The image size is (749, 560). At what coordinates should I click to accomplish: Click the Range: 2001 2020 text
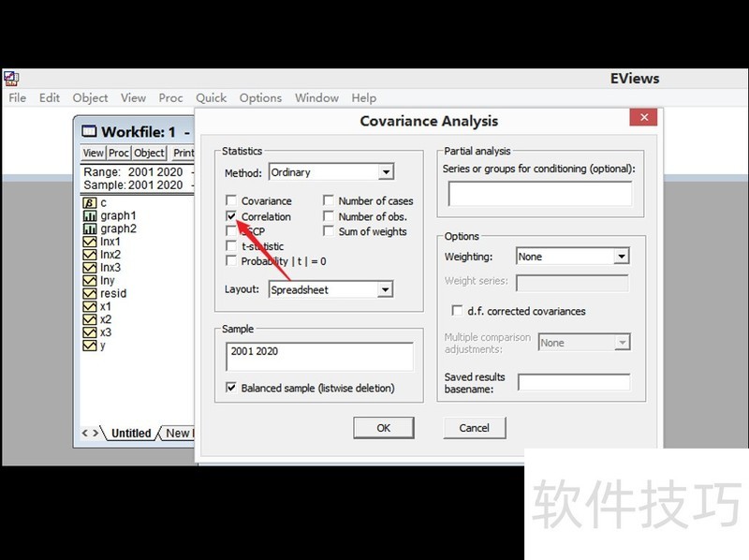(133, 172)
